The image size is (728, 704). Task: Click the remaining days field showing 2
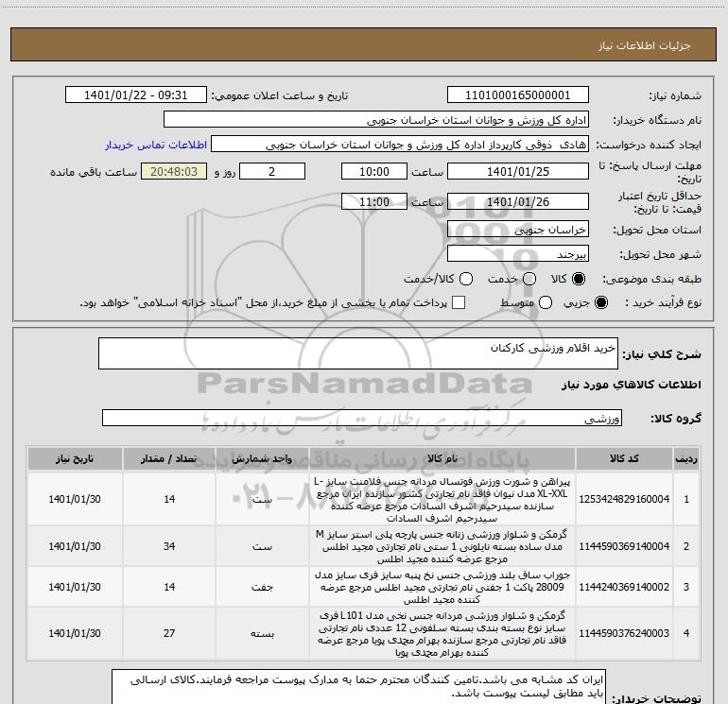click(272, 171)
